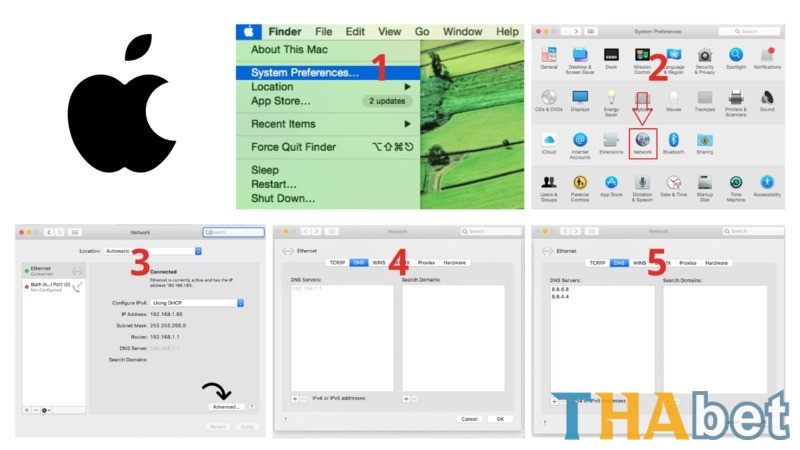Select System Preferences... in Apple menu

coord(328,72)
